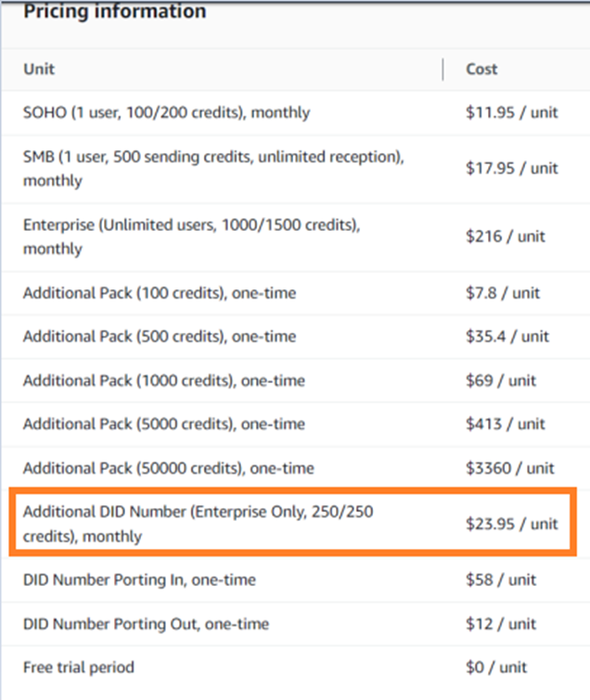Image resolution: width=590 pixels, height=700 pixels.
Task: Click the Unit column header
Action: pyautogui.click(x=39, y=70)
